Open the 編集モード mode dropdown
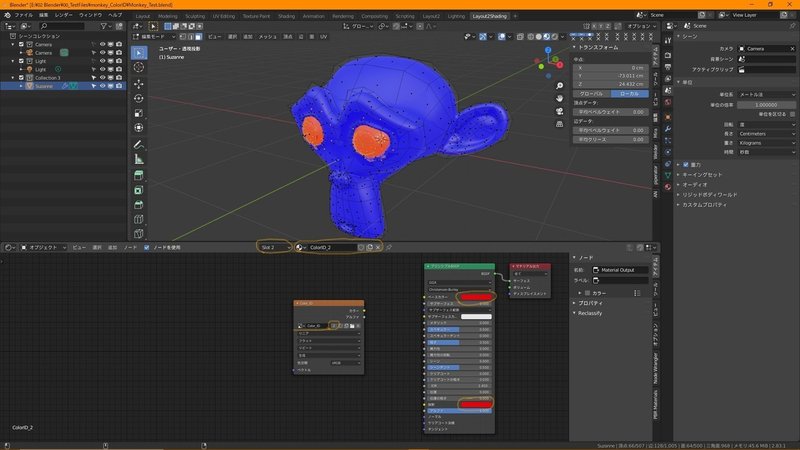The height and width of the screenshot is (450, 800). [154, 37]
